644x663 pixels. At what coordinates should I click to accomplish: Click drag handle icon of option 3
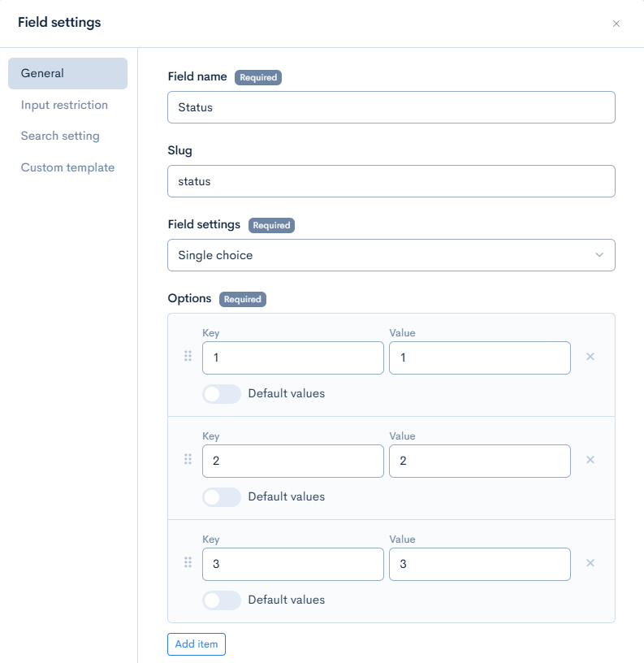188,562
